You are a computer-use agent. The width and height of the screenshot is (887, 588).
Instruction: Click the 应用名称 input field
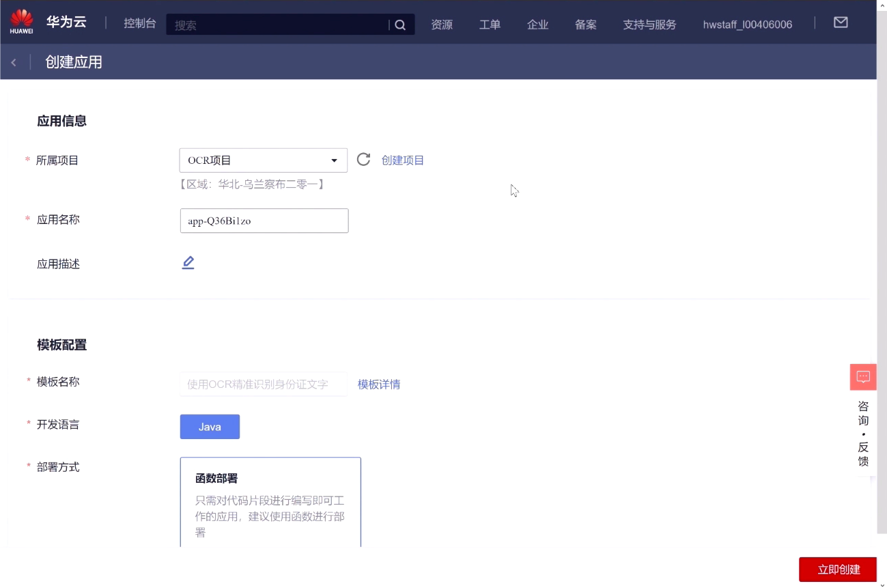point(264,221)
